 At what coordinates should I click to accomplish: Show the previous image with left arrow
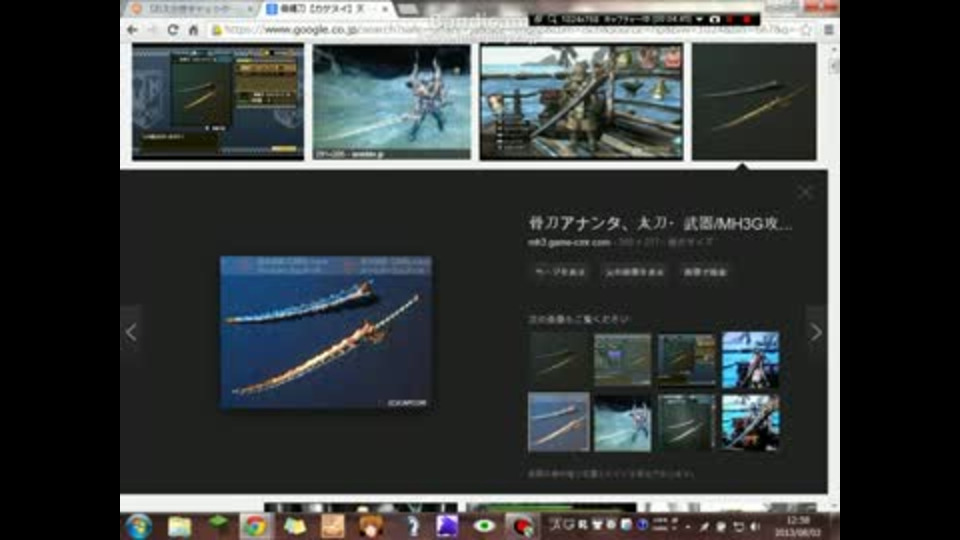pyautogui.click(x=131, y=332)
